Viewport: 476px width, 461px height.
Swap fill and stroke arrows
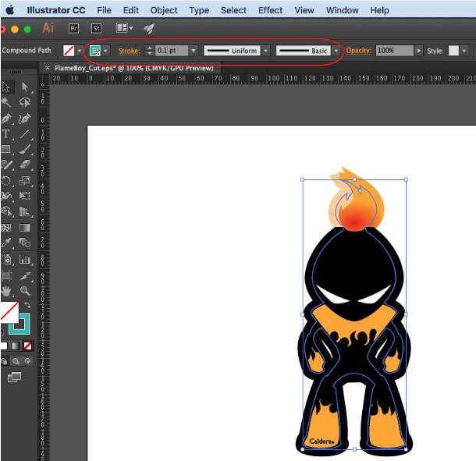pos(28,305)
